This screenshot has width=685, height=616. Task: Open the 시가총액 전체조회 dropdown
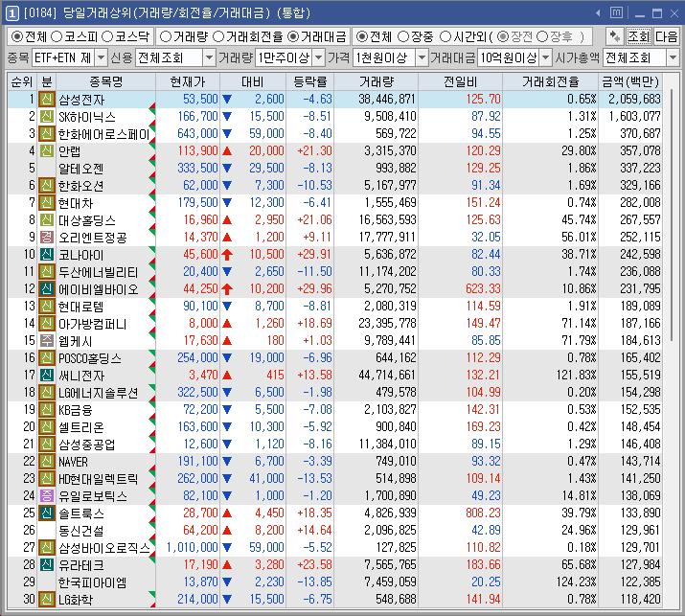click(x=673, y=57)
